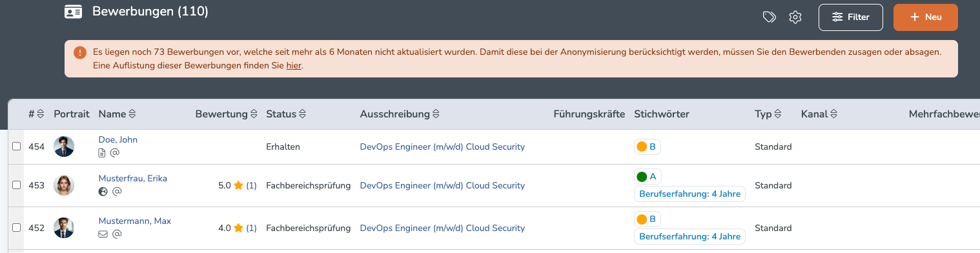The width and height of the screenshot is (980, 253).
Task: Click envelope icon under Mustermann, Max
Action: tap(103, 234)
